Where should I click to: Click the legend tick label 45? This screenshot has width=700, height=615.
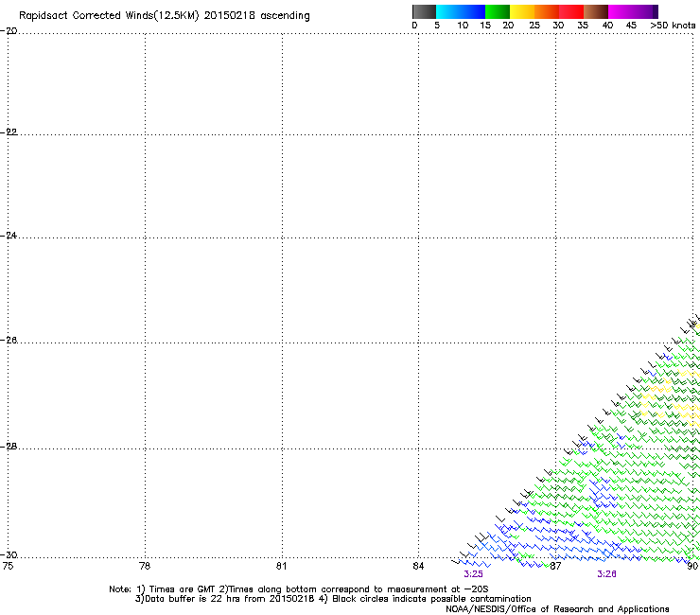[x=631, y=26]
